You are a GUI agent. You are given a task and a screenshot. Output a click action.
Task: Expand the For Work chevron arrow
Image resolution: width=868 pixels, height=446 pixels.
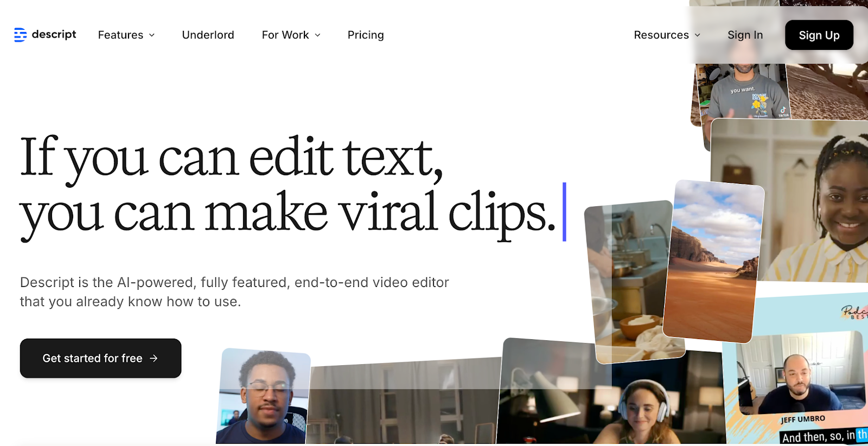(x=317, y=35)
